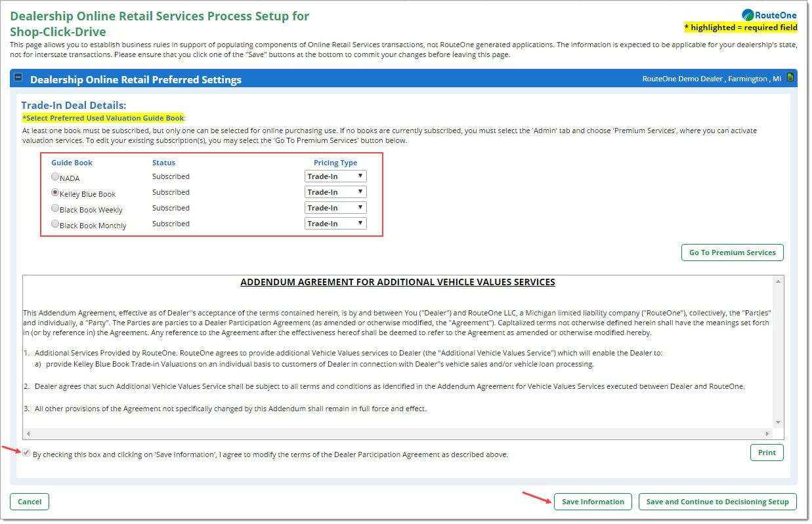Screen dimensions: 812x524
Task: Click the agreement horizontal scrollbar right arrow
Action: pos(767,433)
